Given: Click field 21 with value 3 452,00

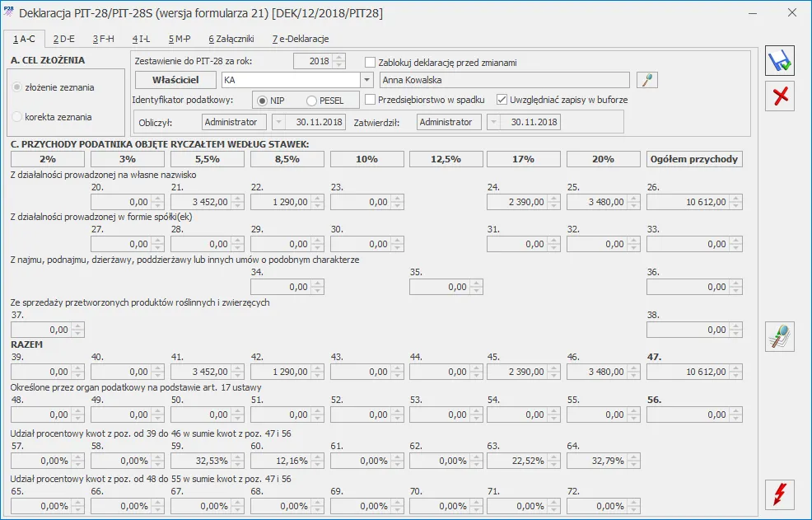Looking at the screenshot, I should [x=200, y=202].
